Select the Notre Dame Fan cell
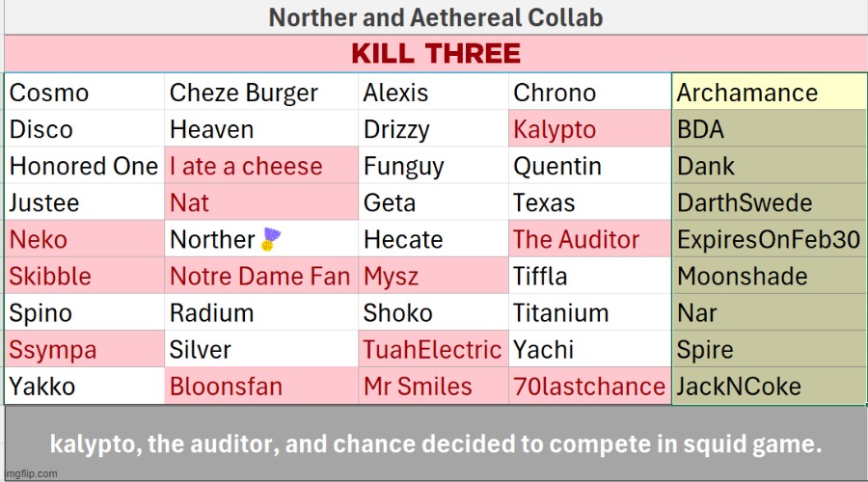868x482 pixels. [261, 277]
